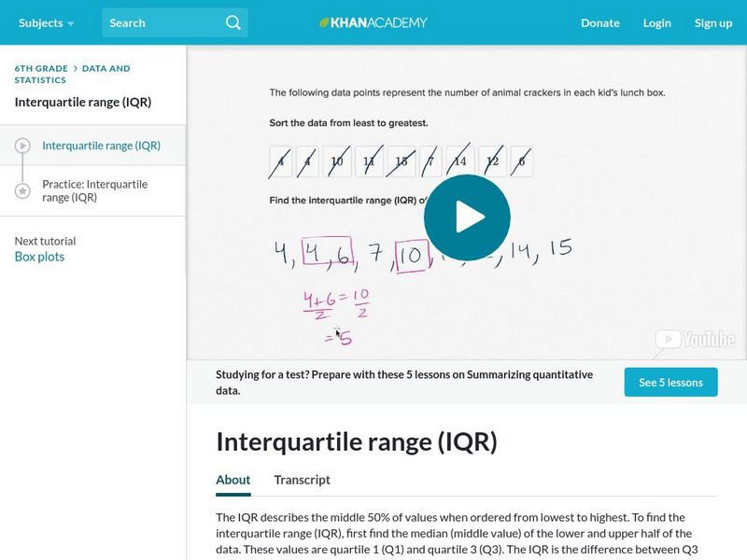Click the See 5 lessons button

click(670, 382)
